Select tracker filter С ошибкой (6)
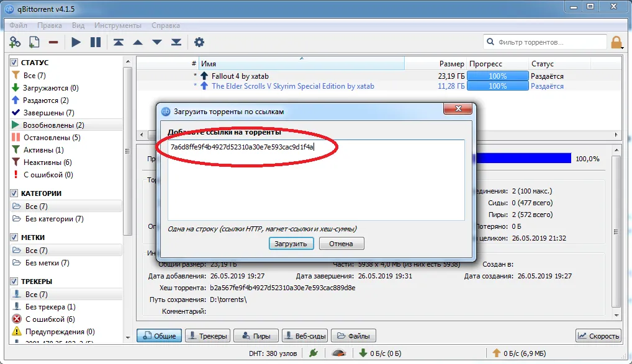 coord(50,319)
